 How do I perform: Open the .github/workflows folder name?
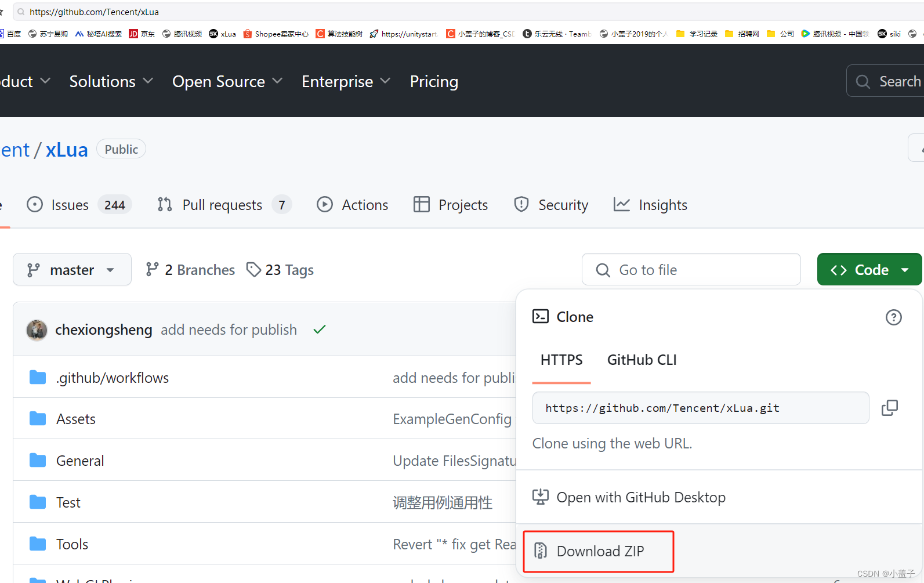pyautogui.click(x=113, y=378)
